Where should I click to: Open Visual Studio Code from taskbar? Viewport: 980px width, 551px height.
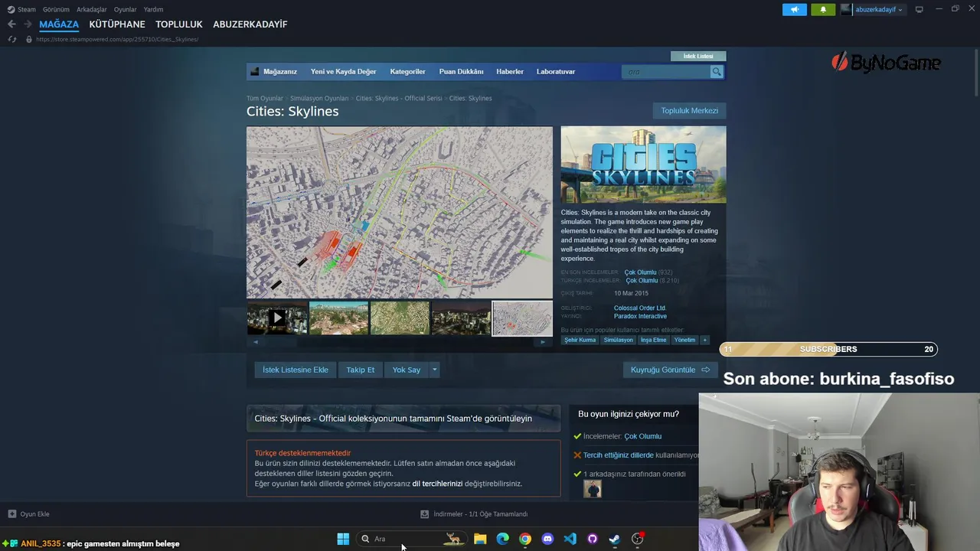(570, 539)
